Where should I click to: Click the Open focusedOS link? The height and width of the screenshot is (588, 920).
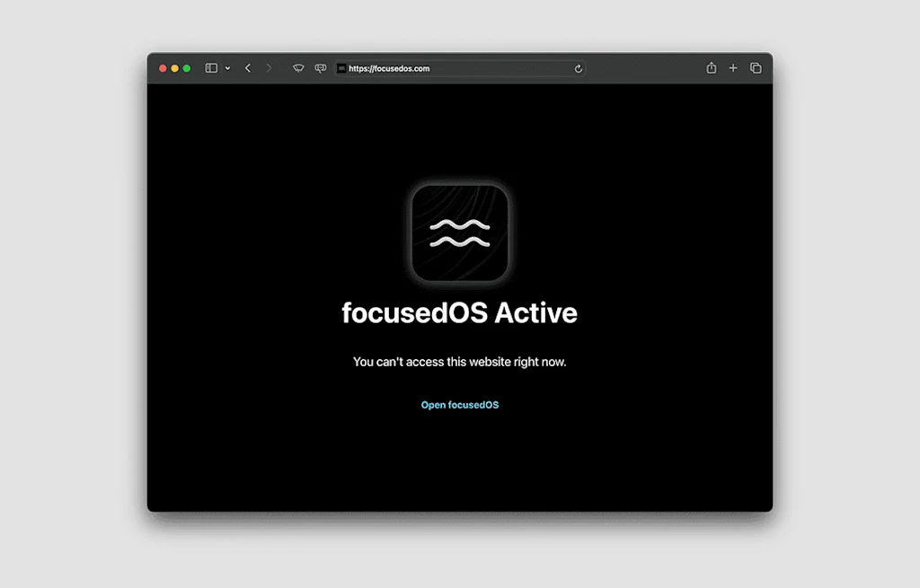click(460, 405)
